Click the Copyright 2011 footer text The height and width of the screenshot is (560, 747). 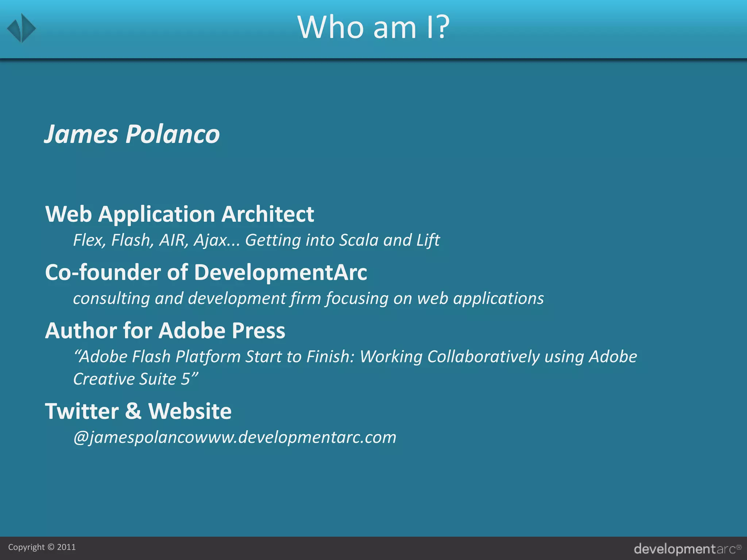coord(42,547)
